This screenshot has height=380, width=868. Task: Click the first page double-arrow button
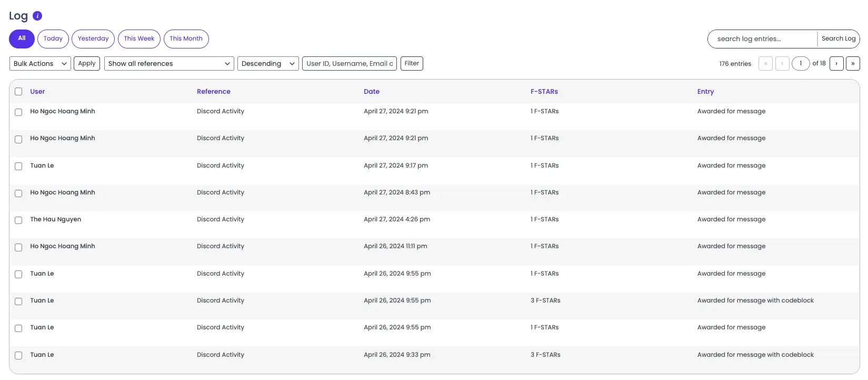pos(765,64)
